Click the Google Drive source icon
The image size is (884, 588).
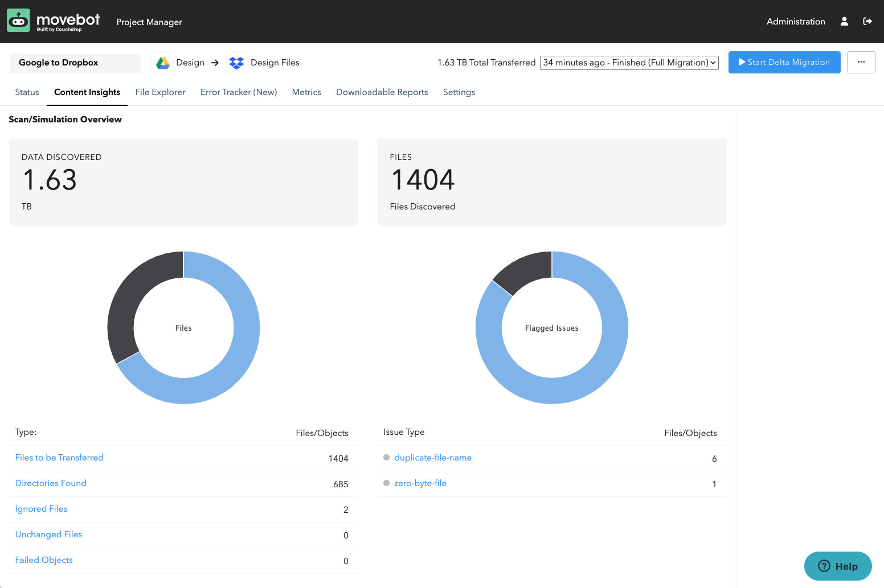click(x=162, y=63)
